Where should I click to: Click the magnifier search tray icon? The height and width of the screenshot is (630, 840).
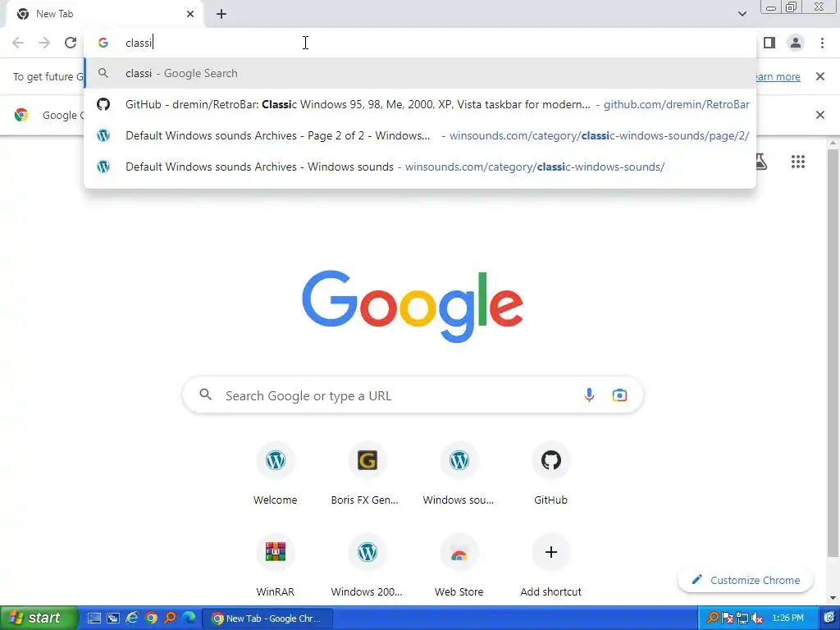(713, 619)
